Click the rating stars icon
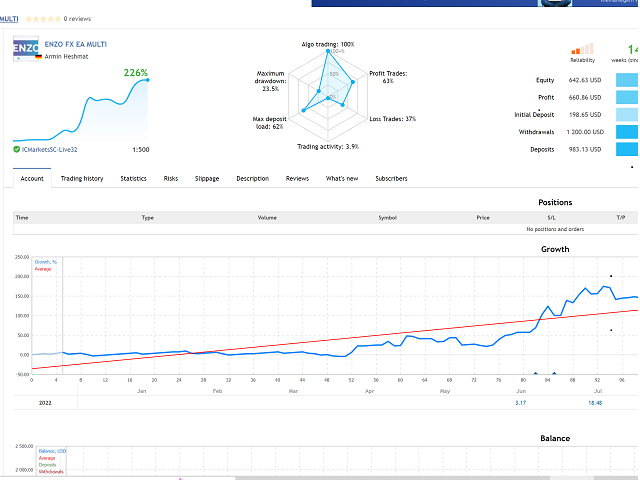Screen dimensions: 640x480 pos(43,19)
